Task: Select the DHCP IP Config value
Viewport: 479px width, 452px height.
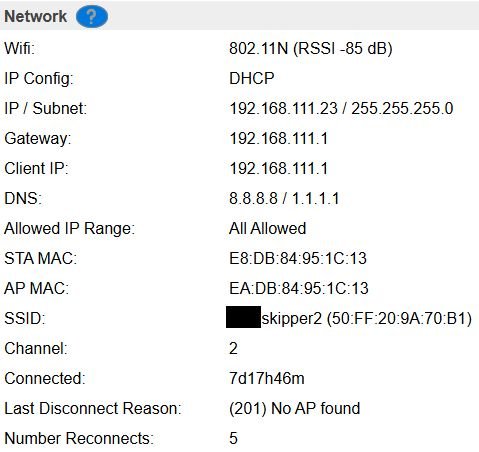Action: [252, 78]
